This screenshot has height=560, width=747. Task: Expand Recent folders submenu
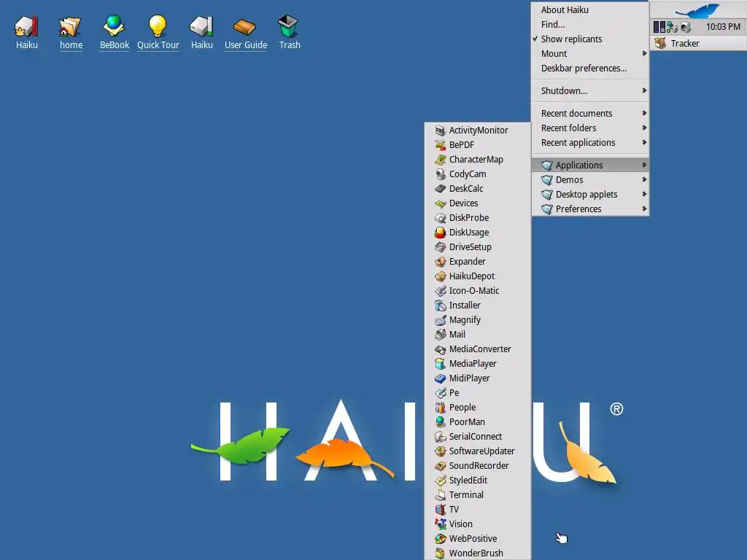click(x=589, y=128)
